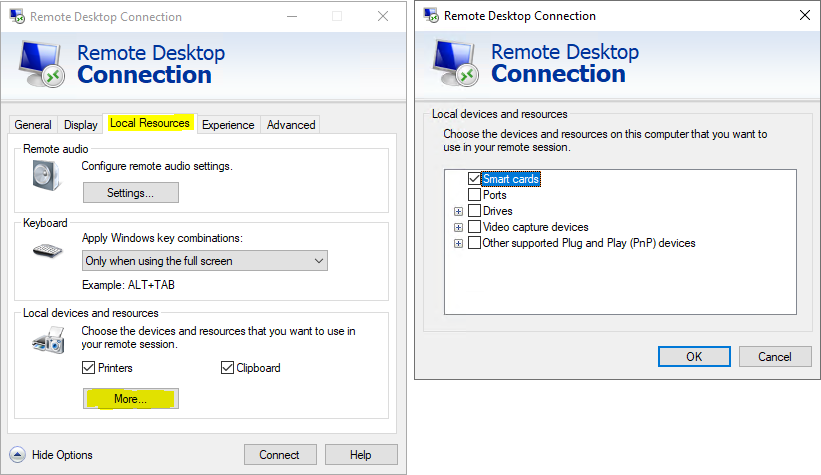Collapse options with Hide Options arrow icon
This screenshot has width=821, height=475.
tap(17, 455)
